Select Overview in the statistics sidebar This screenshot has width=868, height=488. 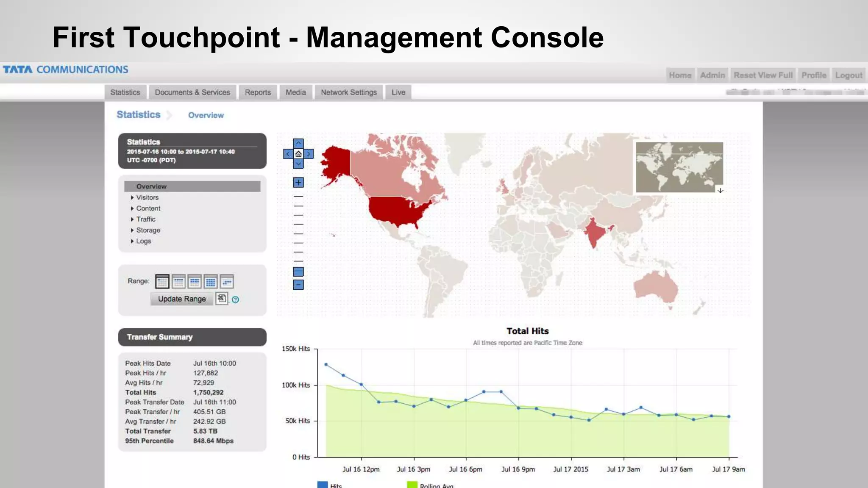192,186
